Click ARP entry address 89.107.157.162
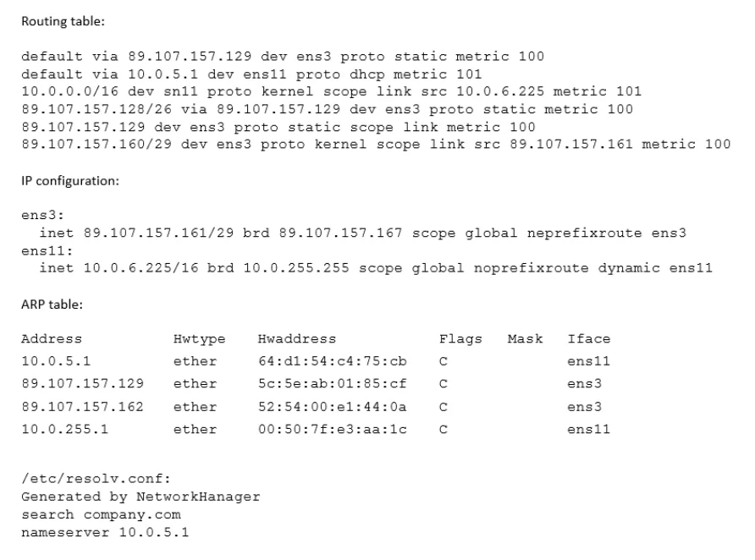755x560 pixels. 82,407
